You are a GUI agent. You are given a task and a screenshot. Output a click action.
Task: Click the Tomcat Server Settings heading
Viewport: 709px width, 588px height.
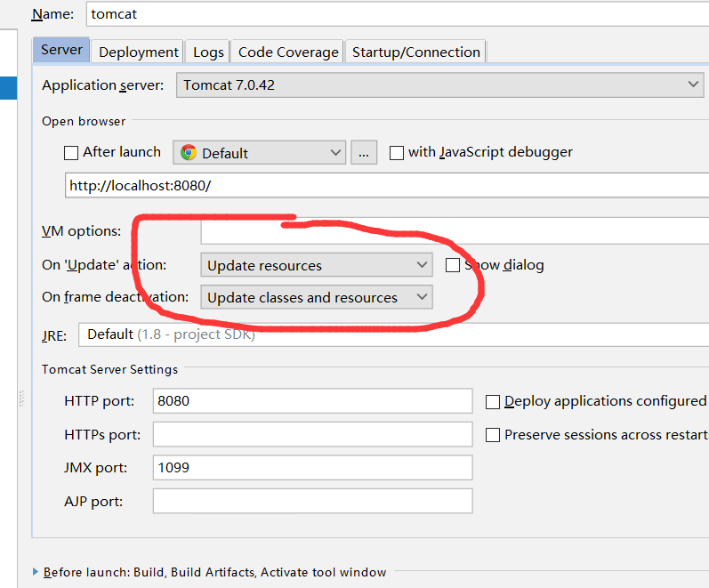(x=110, y=369)
